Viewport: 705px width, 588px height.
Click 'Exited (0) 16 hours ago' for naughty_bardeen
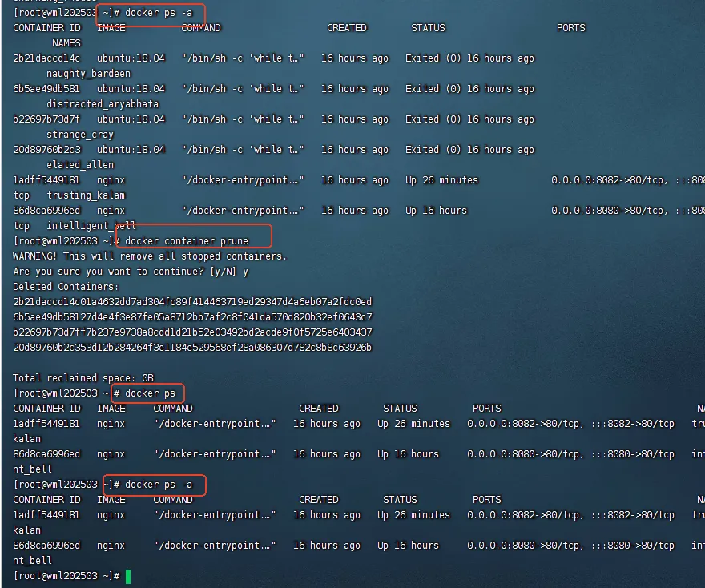(469, 58)
